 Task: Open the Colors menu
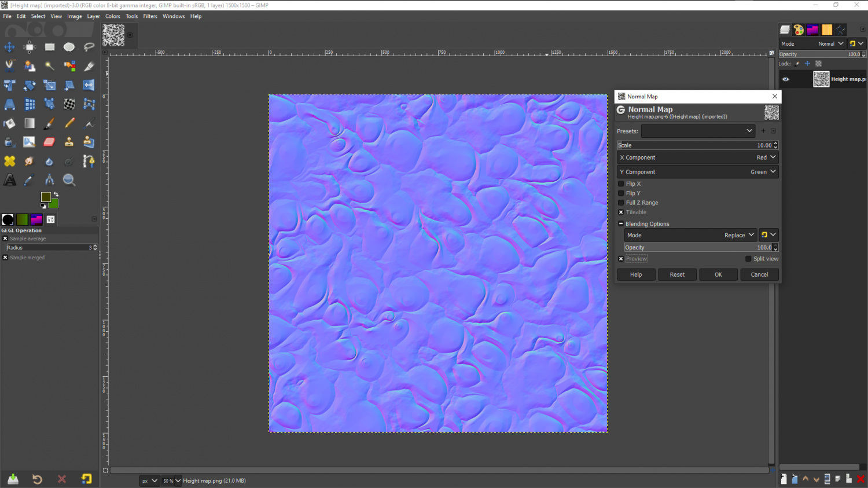pos(113,16)
